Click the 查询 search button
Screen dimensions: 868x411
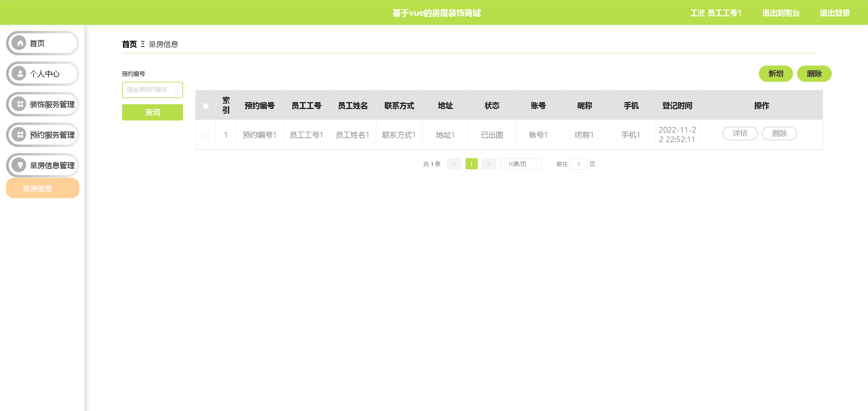(x=153, y=112)
